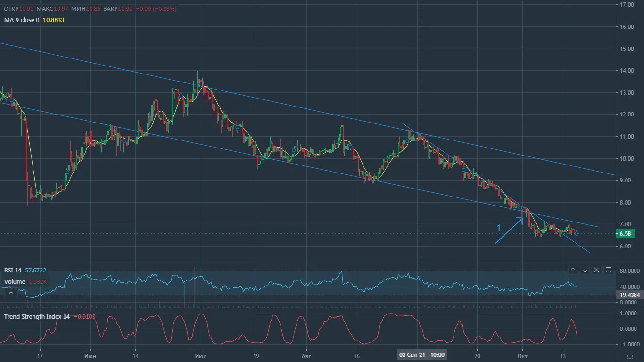Image resolution: width=644 pixels, height=362 pixels.
Task: Click the Trend Strength value −0.0103
Action: (x=84, y=316)
